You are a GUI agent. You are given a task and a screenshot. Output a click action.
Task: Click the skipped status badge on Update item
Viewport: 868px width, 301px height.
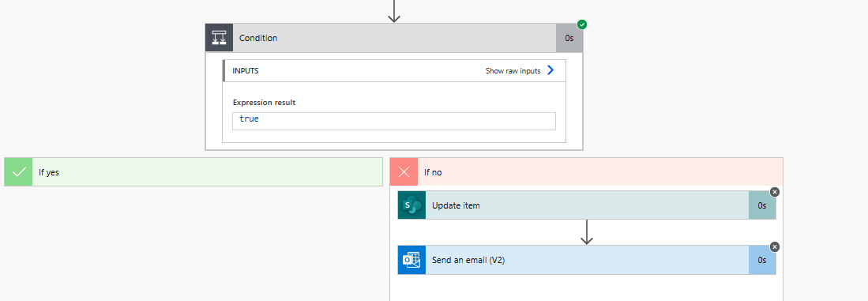pos(775,192)
